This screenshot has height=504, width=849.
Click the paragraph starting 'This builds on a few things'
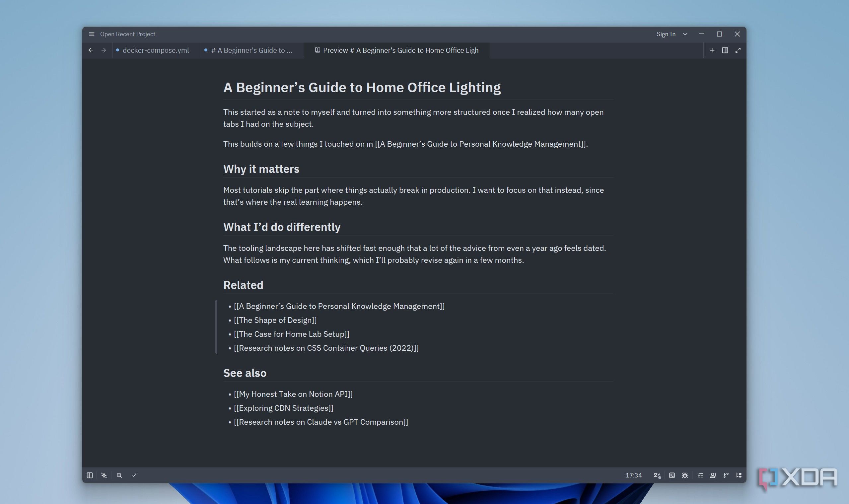click(x=405, y=144)
